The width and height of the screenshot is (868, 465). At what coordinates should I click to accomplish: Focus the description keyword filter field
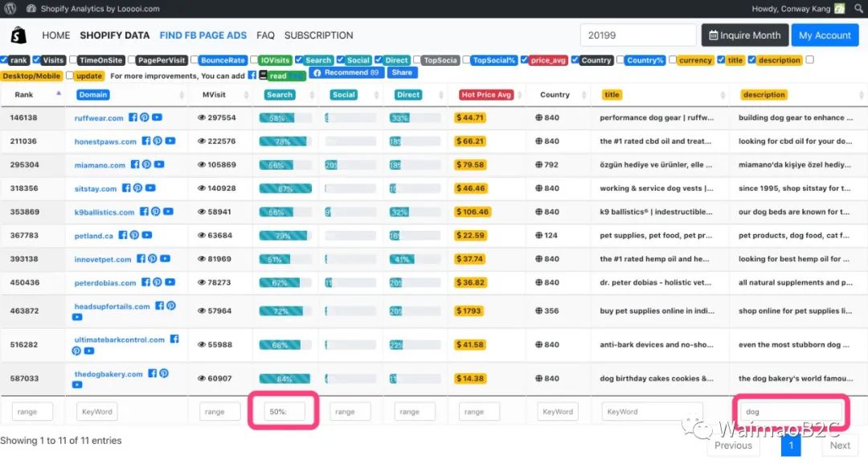790,411
